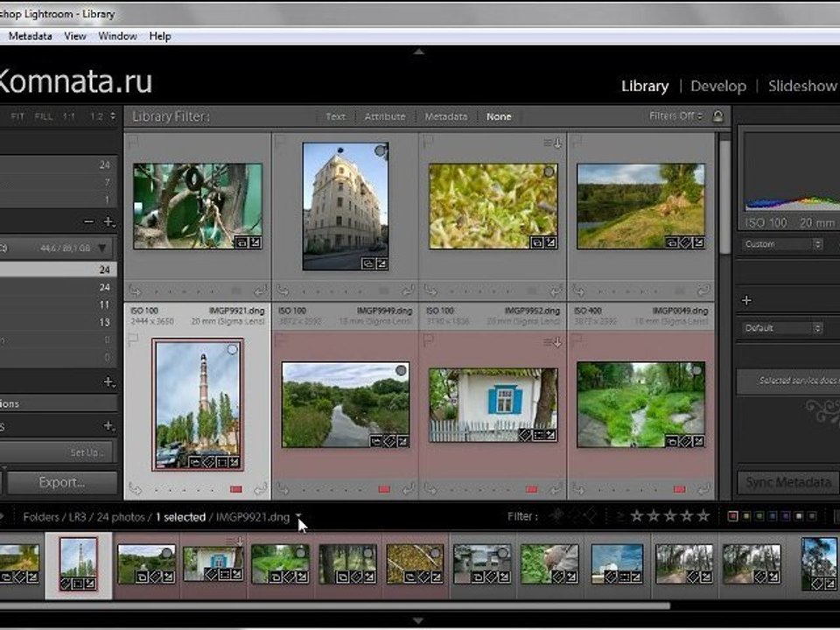Select the Library module tab
840x630 pixels.
click(x=645, y=86)
